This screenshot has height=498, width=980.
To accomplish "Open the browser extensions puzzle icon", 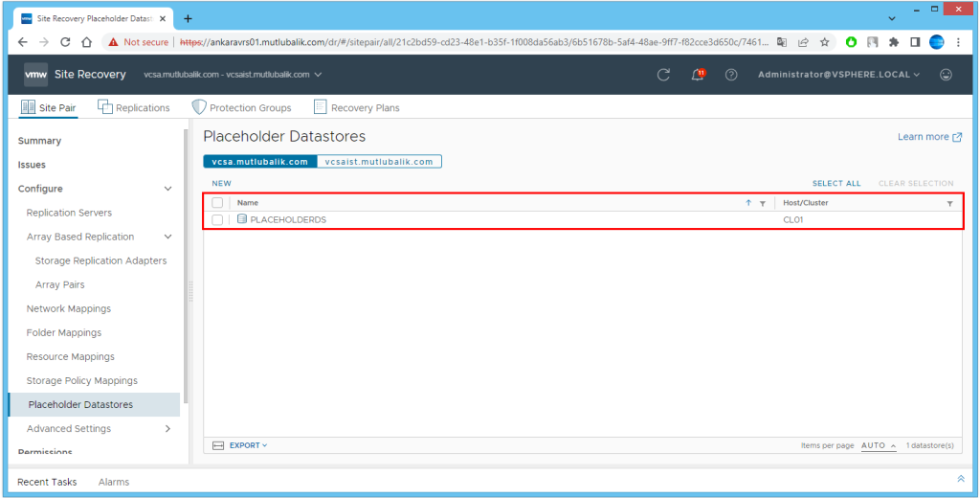I will (894, 42).
